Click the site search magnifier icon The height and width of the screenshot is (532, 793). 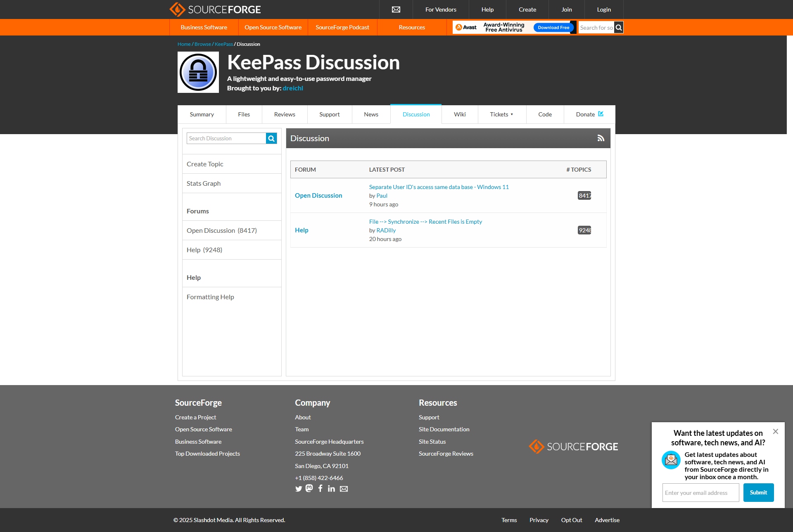coord(618,28)
